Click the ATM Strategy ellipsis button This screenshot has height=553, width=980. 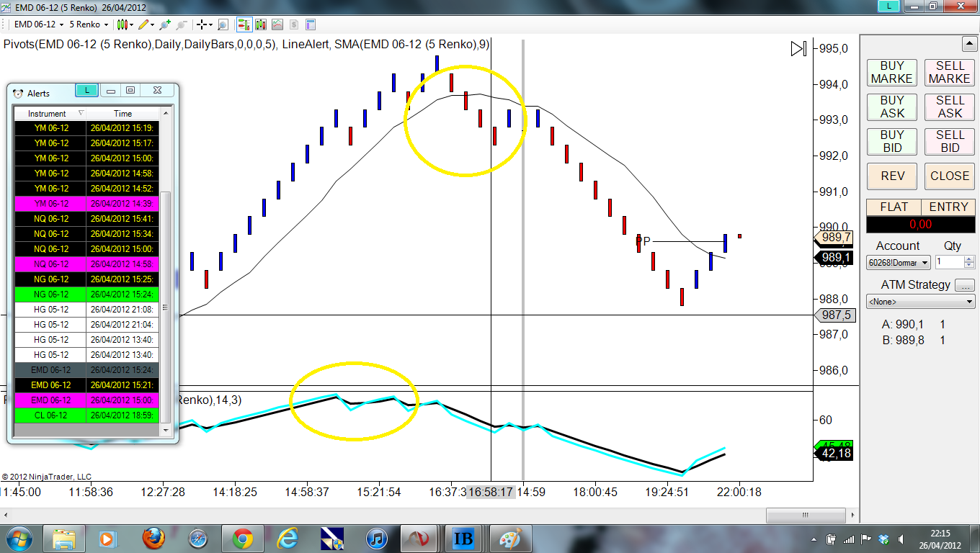pyautogui.click(x=965, y=284)
